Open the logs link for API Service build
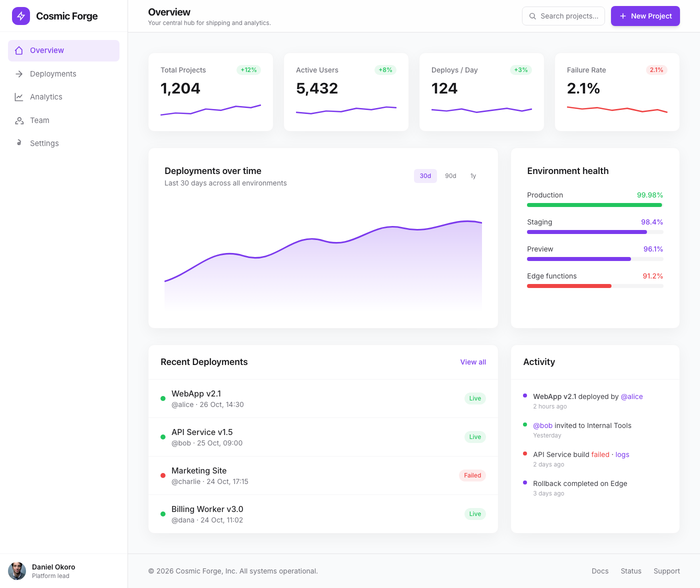The width and height of the screenshot is (700, 588). [622, 454]
